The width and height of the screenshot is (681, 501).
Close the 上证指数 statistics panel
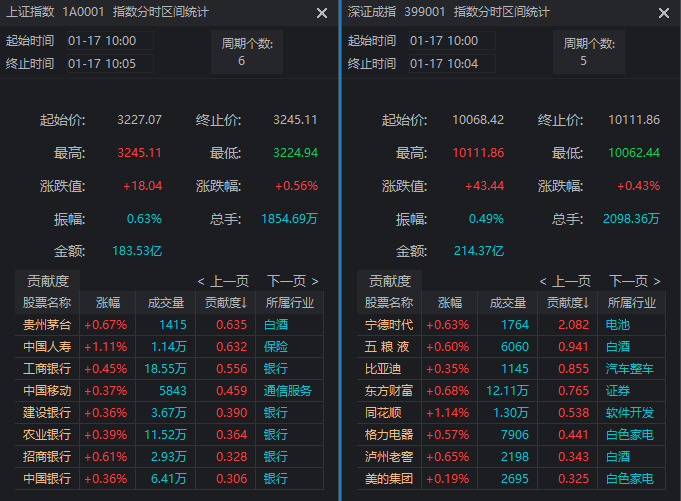(321, 13)
